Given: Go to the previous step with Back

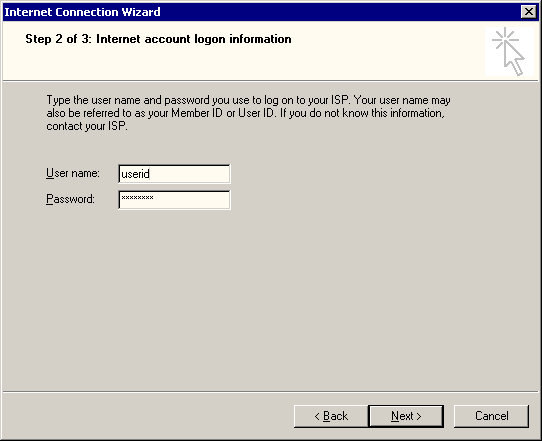Looking at the screenshot, I should [331, 416].
